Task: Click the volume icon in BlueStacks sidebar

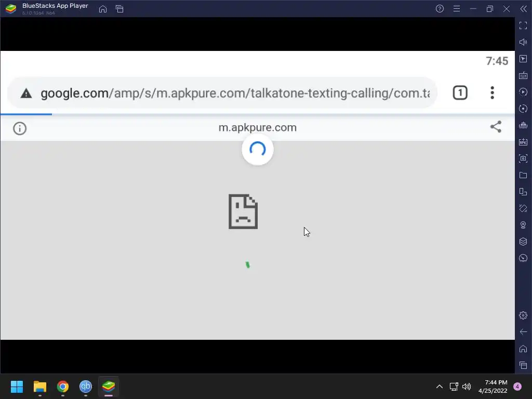Action: pos(523,42)
